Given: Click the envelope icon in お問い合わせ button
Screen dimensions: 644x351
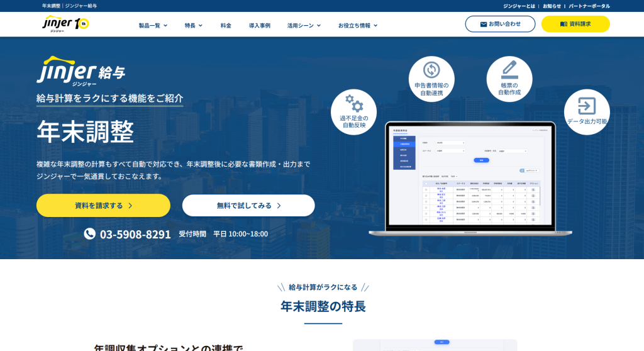Looking at the screenshot, I should pos(484,25).
